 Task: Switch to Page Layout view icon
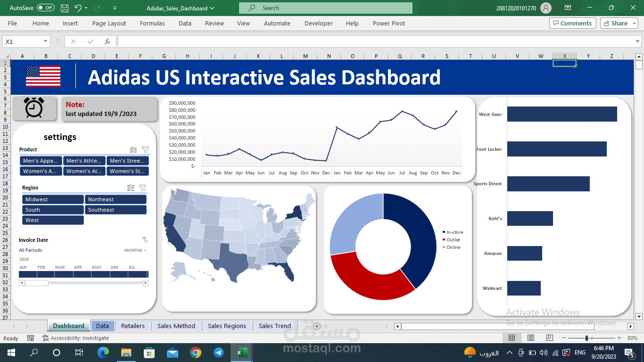click(530, 338)
